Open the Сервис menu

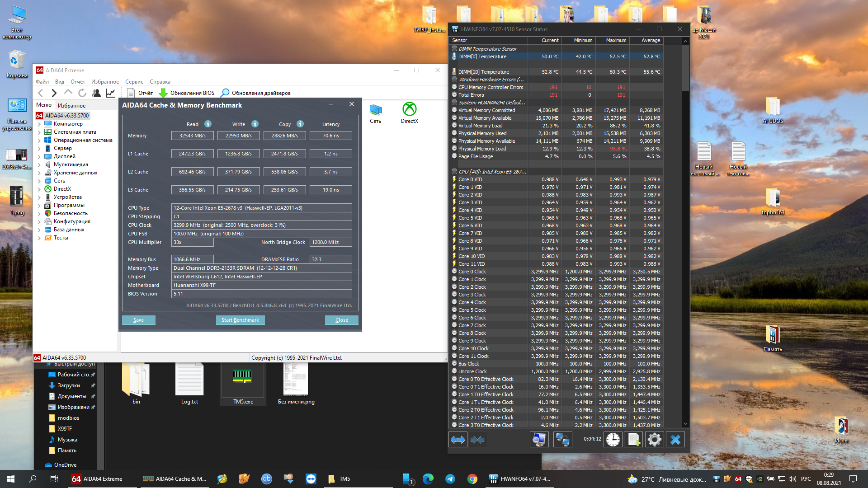point(134,82)
